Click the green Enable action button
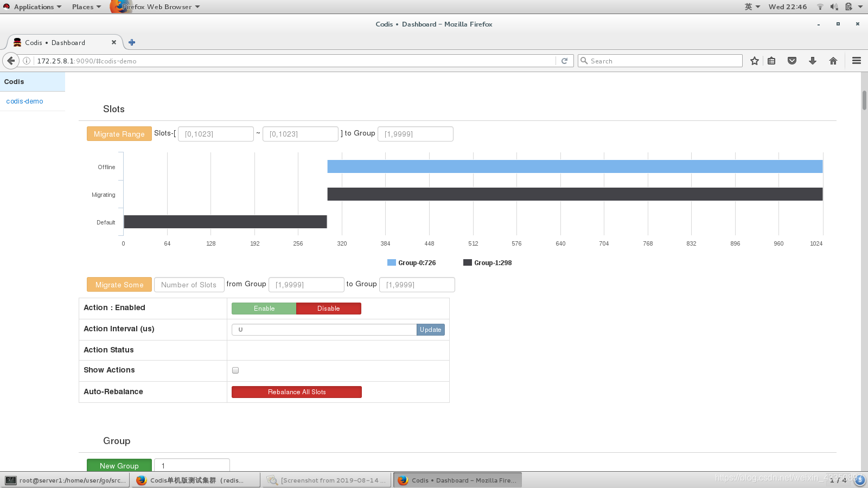868x488 pixels. click(264, 309)
